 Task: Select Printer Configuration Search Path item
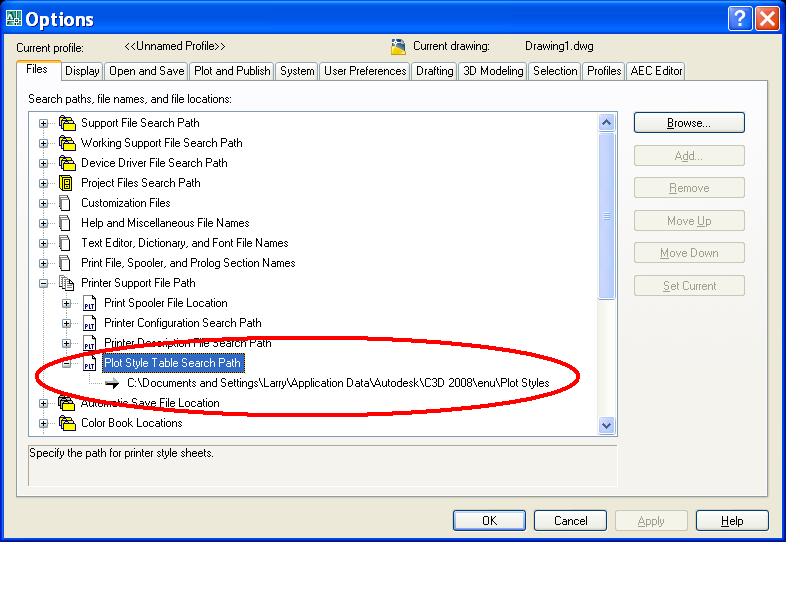(x=183, y=323)
